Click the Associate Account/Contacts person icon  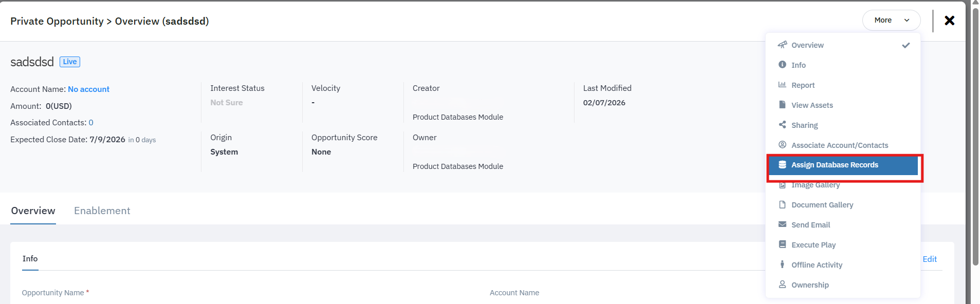782,145
